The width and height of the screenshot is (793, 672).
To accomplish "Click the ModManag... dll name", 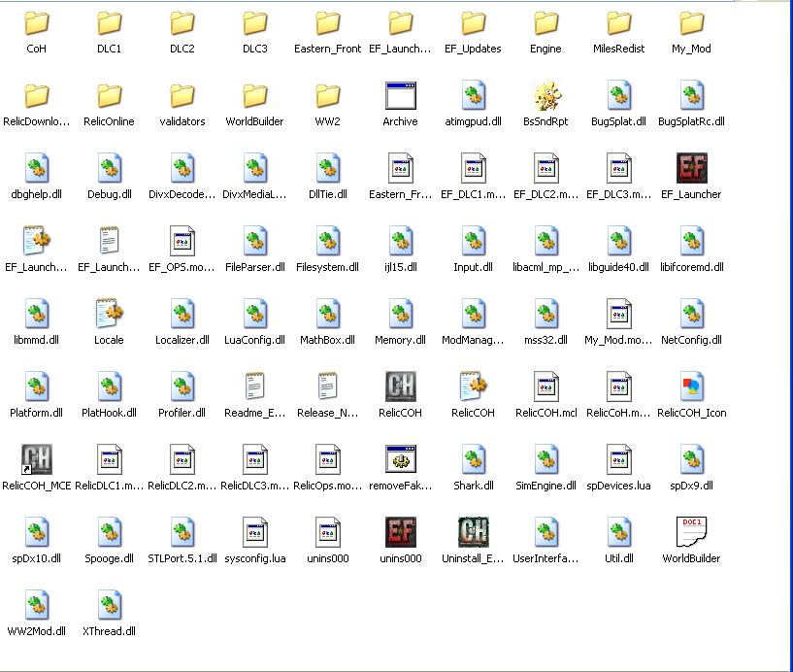I will tap(473, 340).
